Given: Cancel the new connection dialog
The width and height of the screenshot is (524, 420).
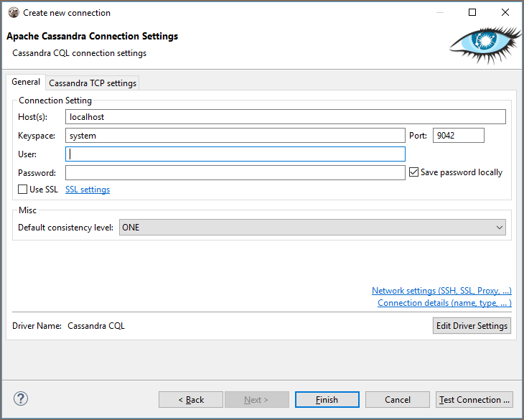Looking at the screenshot, I should (x=397, y=400).
